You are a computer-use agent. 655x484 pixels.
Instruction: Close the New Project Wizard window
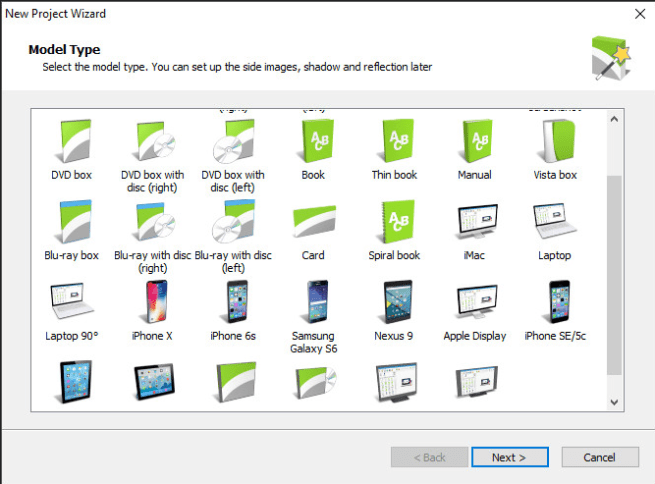[640, 14]
